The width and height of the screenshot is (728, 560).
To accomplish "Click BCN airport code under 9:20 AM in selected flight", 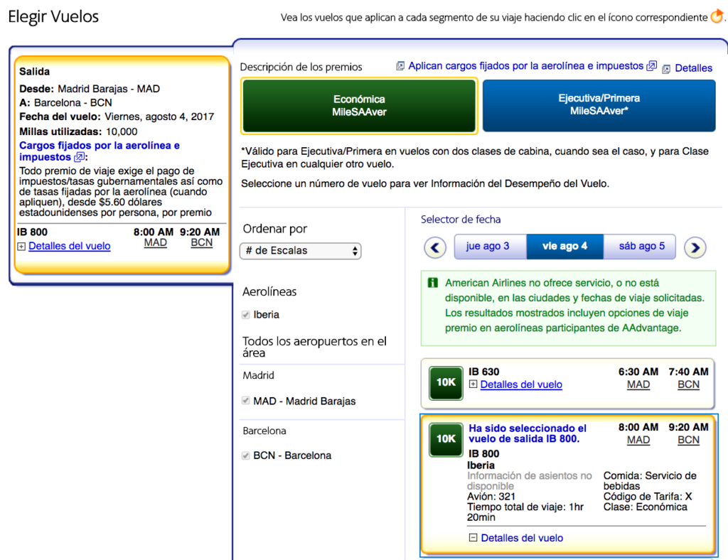I will tap(688, 440).
